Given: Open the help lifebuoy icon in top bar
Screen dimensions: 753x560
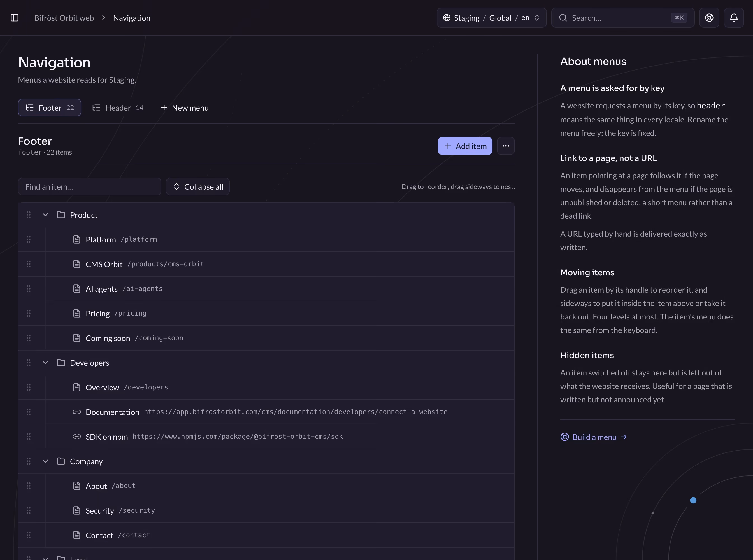Looking at the screenshot, I should point(709,18).
